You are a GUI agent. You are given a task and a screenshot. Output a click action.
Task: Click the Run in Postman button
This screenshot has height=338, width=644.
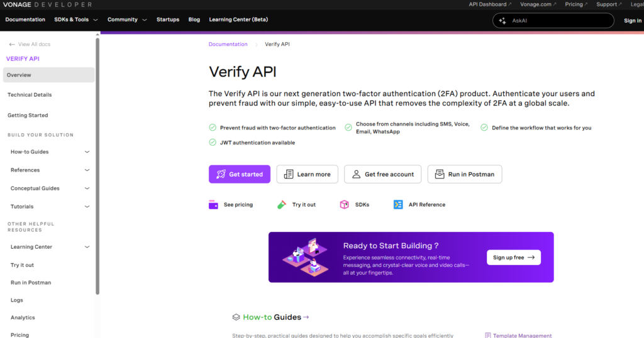[x=465, y=174]
